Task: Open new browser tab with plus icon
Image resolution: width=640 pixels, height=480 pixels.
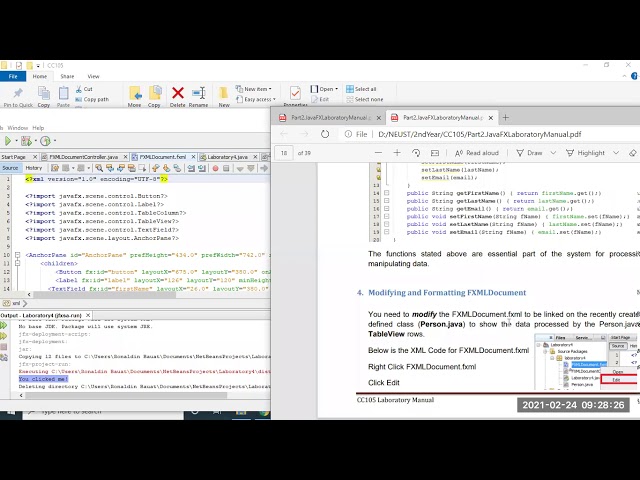Action: (x=506, y=118)
